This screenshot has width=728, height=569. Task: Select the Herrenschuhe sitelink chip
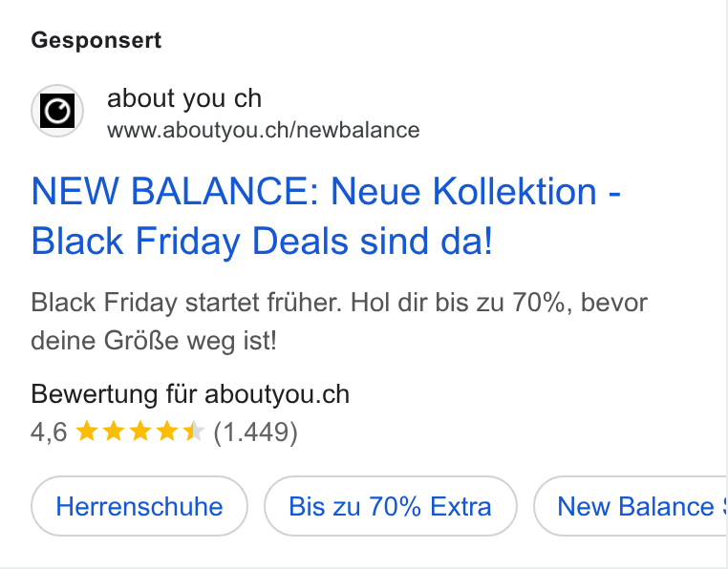(139, 506)
